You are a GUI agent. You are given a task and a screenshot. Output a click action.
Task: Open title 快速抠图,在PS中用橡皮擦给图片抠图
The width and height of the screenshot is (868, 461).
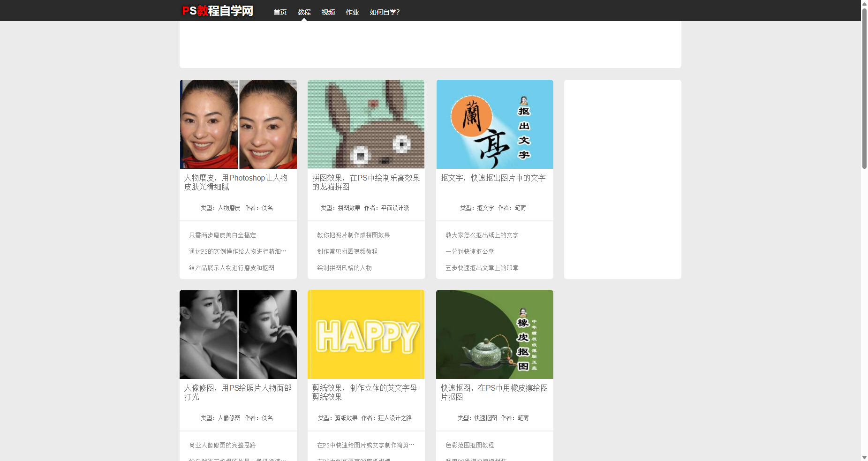coord(494,393)
